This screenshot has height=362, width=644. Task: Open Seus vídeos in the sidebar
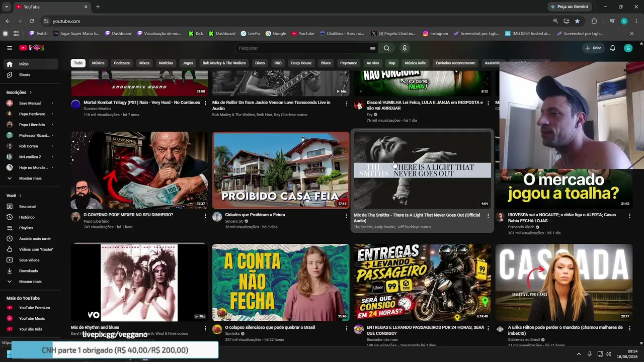[x=31, y=260]
